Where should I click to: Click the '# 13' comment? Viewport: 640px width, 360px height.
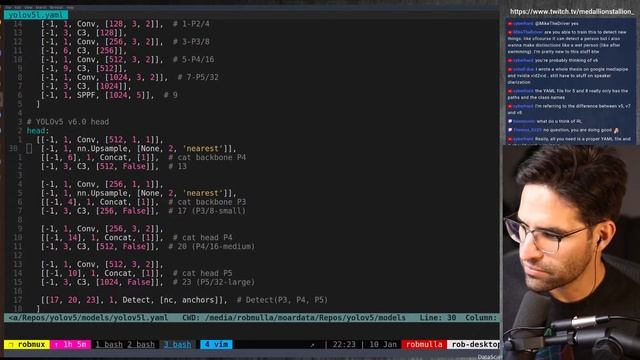178,167
